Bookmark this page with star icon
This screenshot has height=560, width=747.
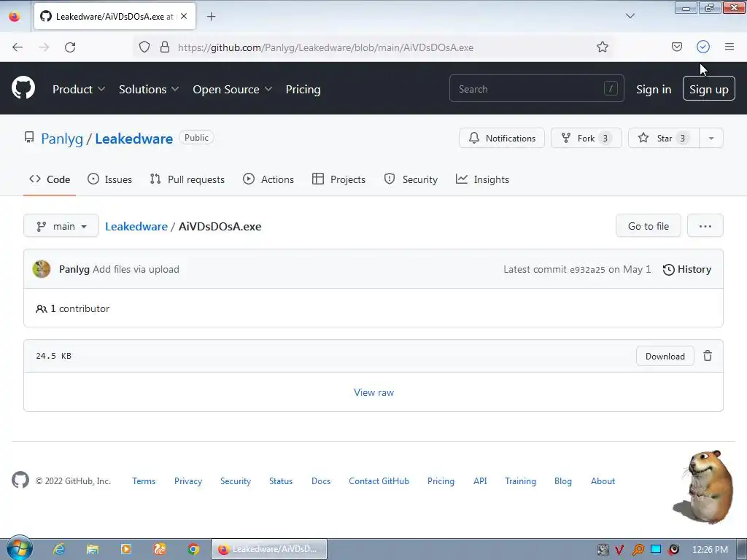pos(602,47)
